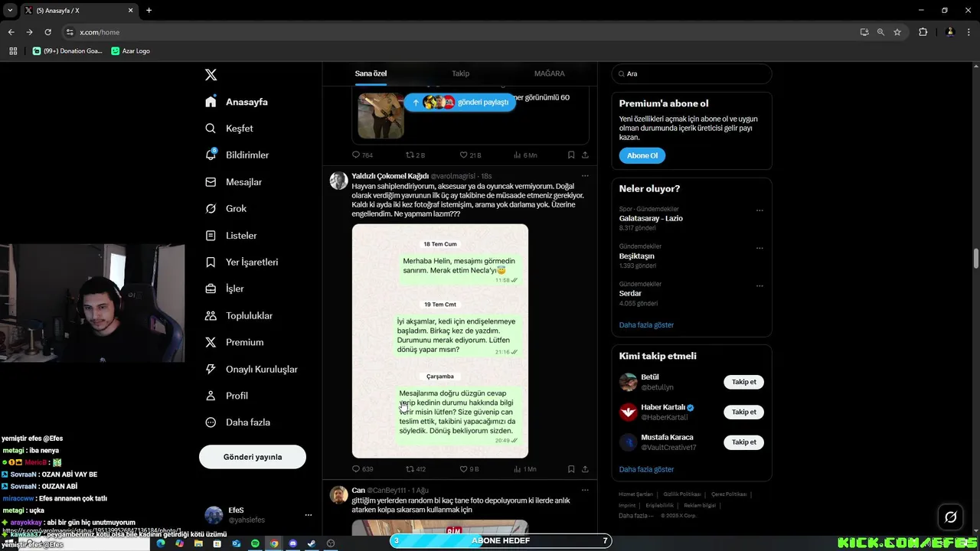Open the Grok floating button

point(950,517)
